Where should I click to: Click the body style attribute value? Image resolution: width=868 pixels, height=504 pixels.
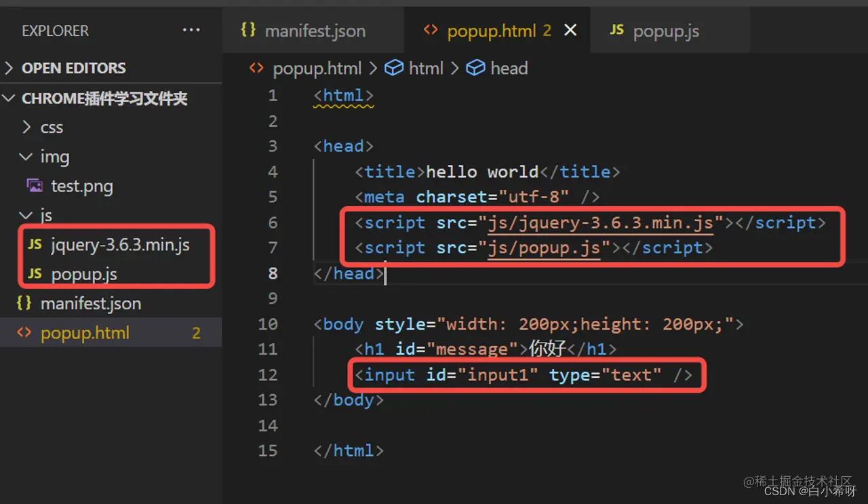point(585,324)
